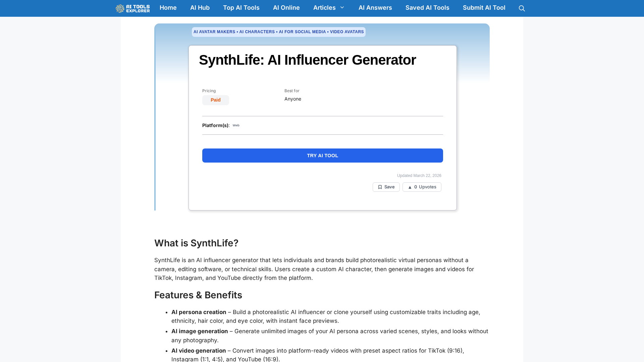The height and width of the screenshot is (362, 644).
Task: Go to AI Hub page
Action: coord(200,8)
